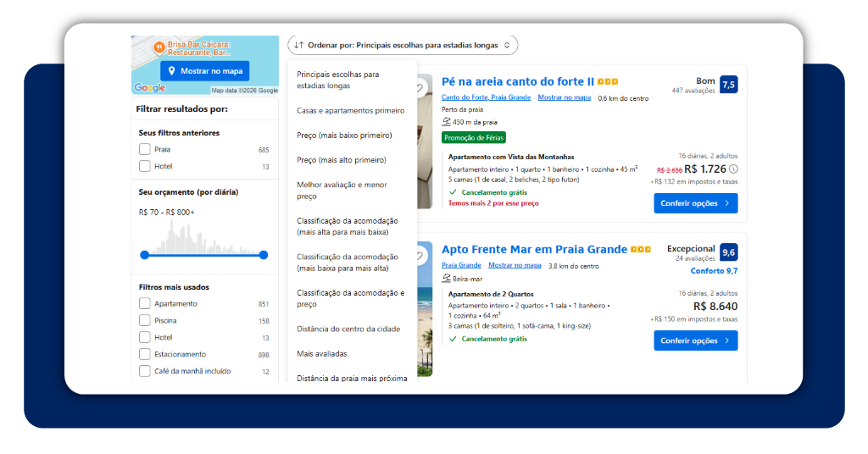The width and height of the screenshot is (868, 454).
Task: Choose Distância do centro da cidade option
Action: point(348,329)
